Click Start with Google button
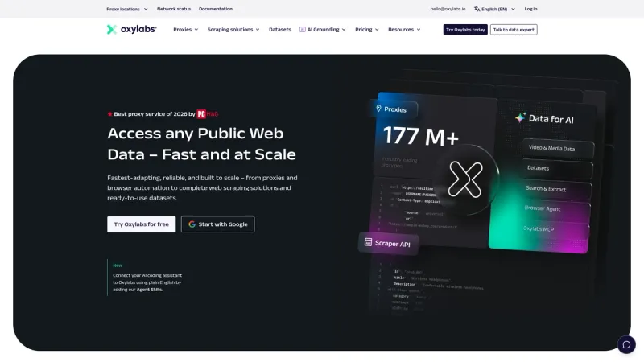Image resolution: width=644 pixels, height=362 pixels. coord(217,224)
